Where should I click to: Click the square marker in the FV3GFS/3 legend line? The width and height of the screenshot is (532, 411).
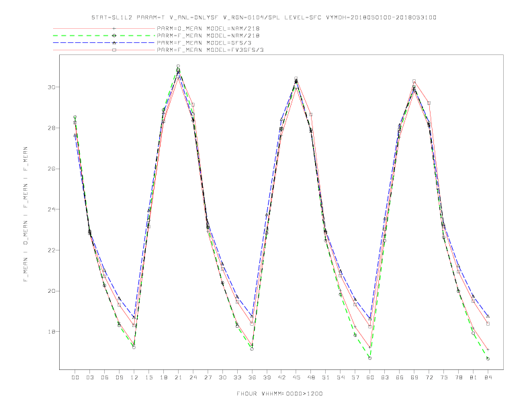(x=114, y=50)
